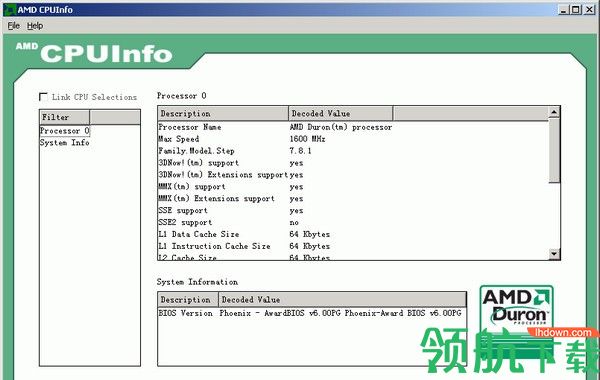
Task: Click the '7.8.1' value
Action: 300,151
